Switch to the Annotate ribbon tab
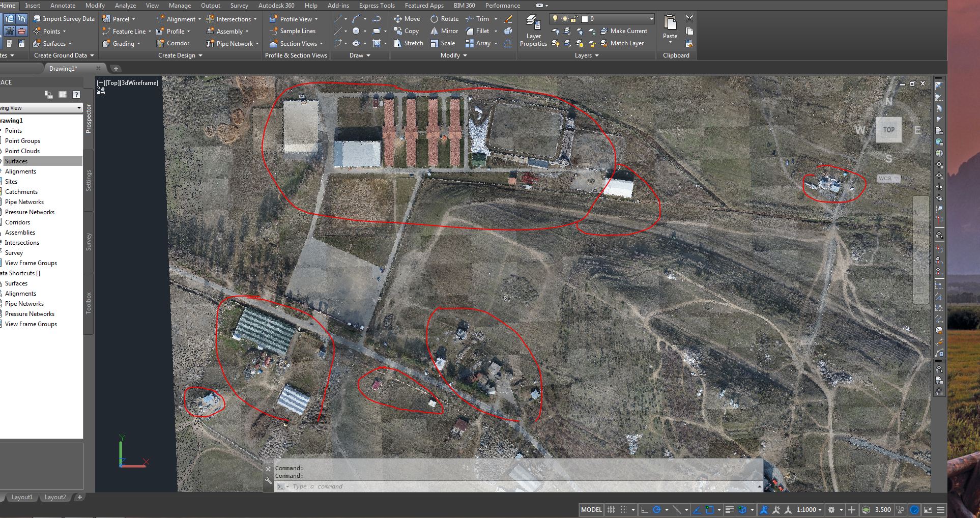Image resolution: width=980 pixels, height=518 pixels. [62, 5]
